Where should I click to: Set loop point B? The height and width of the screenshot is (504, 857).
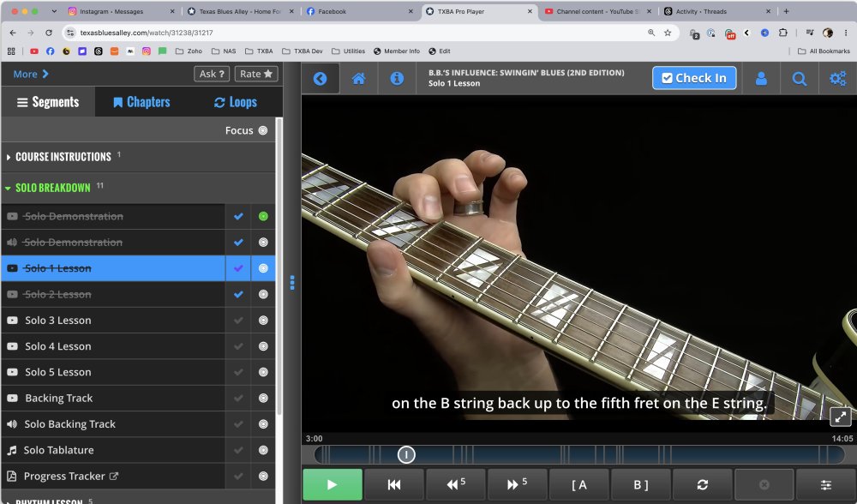640,484
